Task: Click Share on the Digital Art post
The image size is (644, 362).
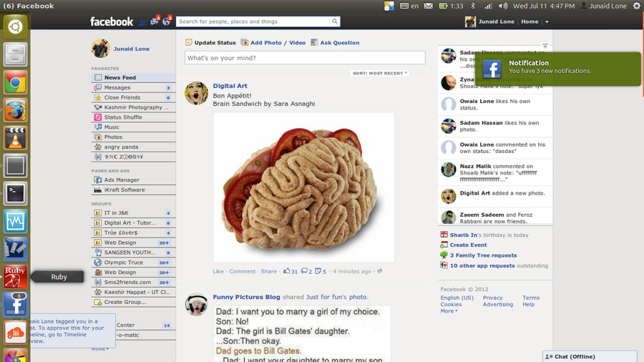Action: pos(269,271)
